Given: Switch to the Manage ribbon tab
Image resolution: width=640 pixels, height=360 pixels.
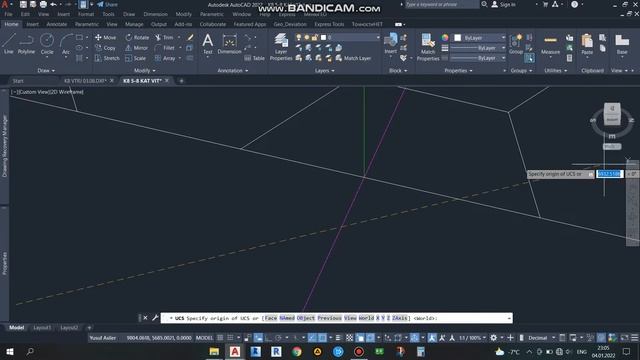Looking at the screenshot, I should click(134, 24).
